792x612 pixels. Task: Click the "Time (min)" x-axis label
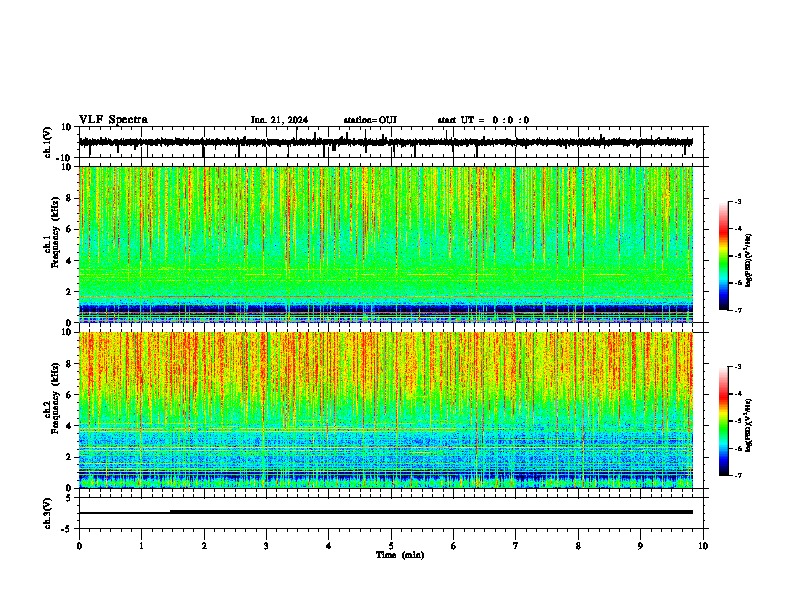click(x=400, y=555)
